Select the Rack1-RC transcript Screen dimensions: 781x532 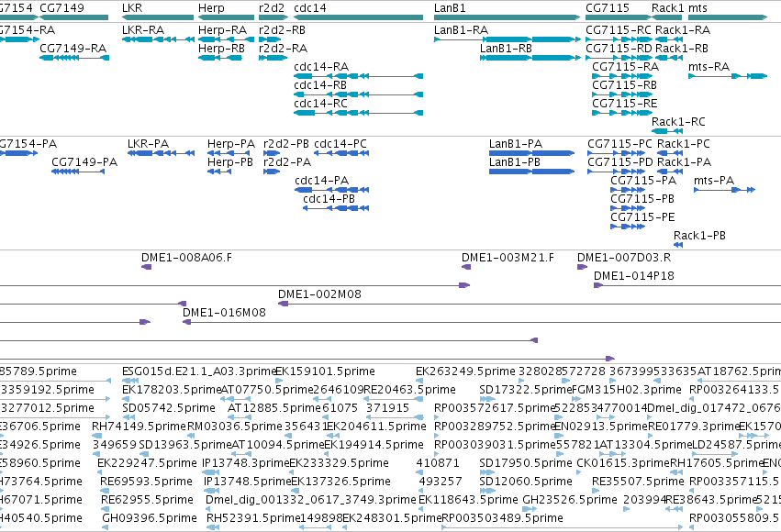point(667,131)
